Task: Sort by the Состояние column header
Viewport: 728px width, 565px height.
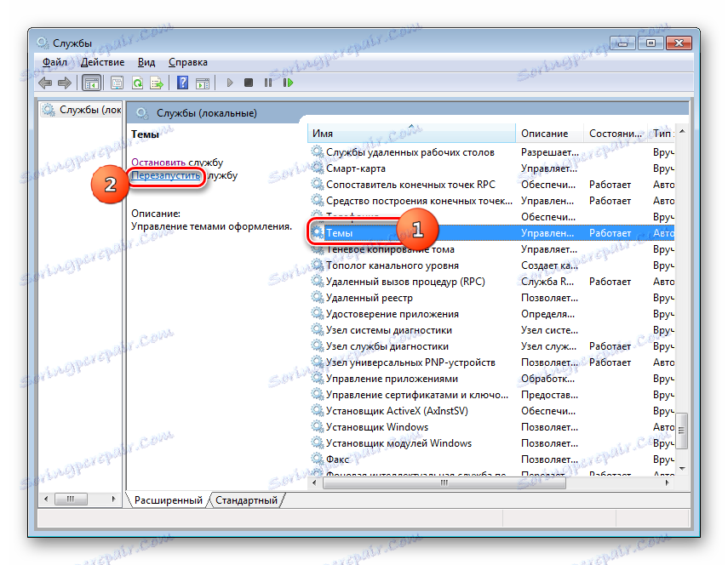Action: 616,134
